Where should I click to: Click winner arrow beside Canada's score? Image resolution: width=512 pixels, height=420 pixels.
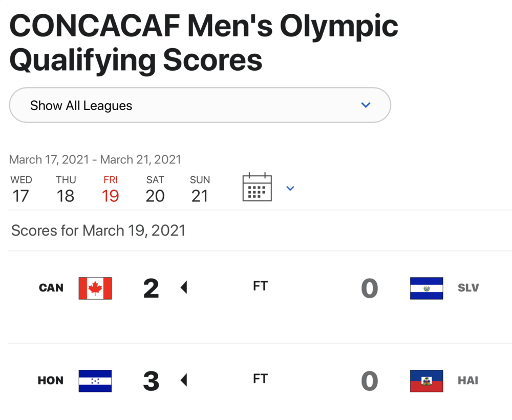click(184, 288)
